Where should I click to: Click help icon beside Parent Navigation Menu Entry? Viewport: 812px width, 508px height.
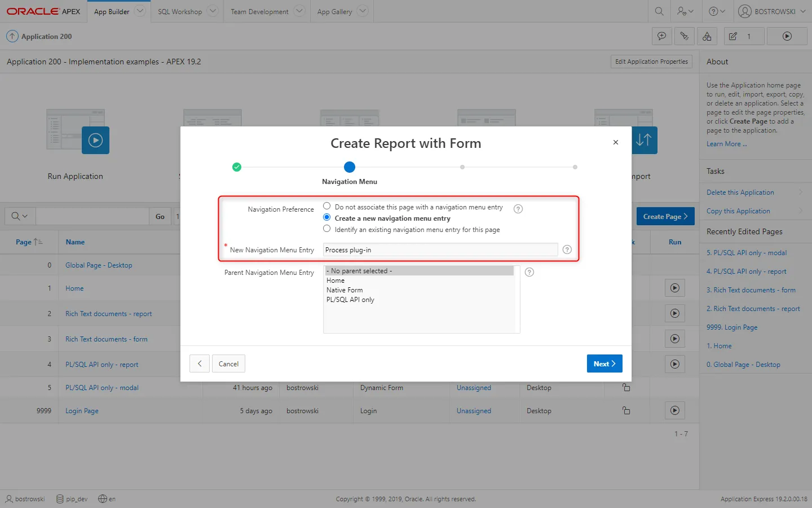click(529, 272)
